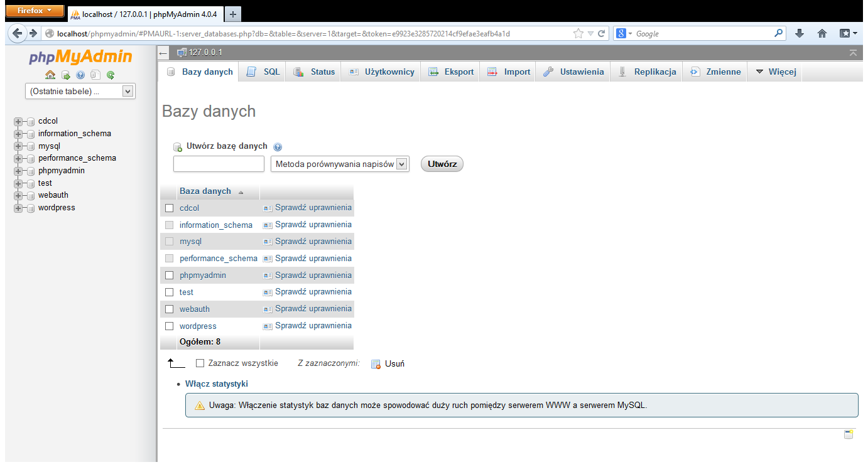
Task: Open Sprawdź uprawnienia for information_schema
Action: (x=313, y=225)
